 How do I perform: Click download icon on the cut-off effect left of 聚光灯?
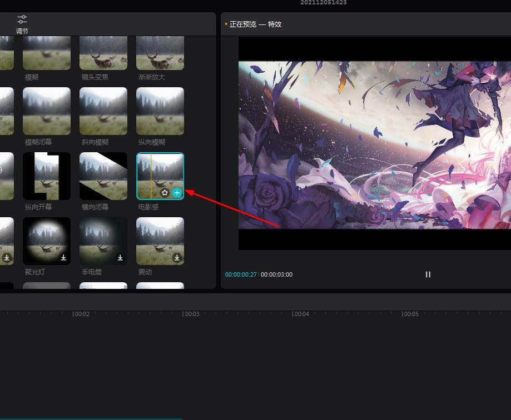pos(7,258)
